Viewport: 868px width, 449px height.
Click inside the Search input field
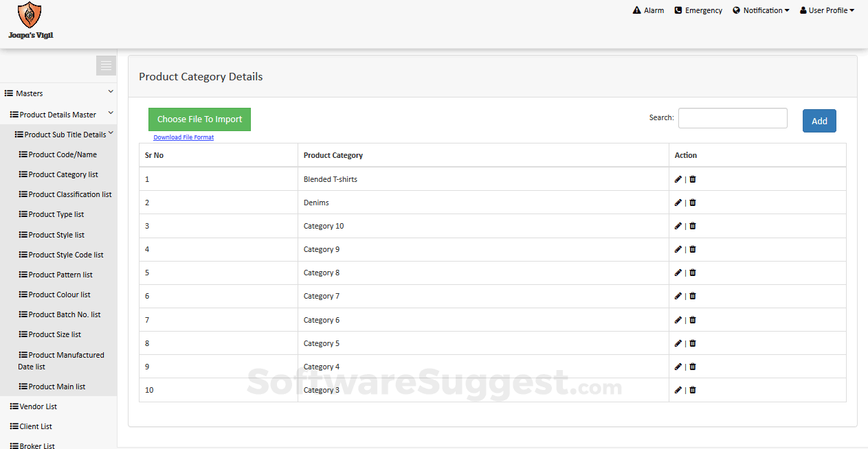tap(733, 117)
